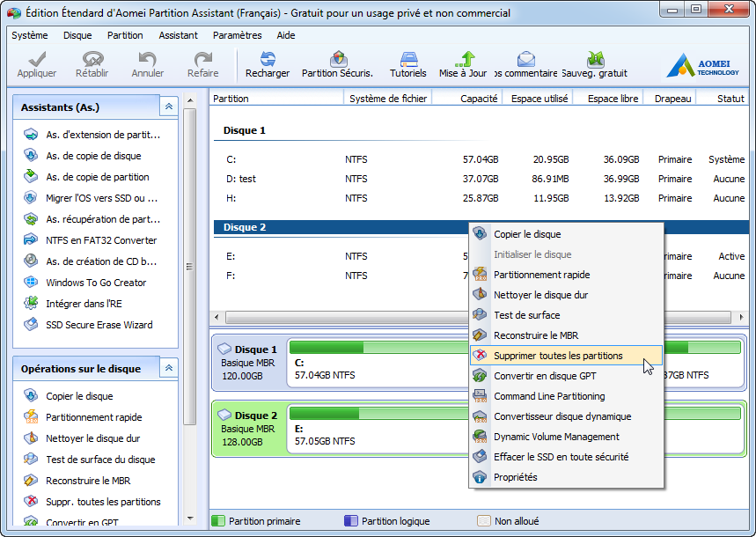Select the E: 57.05GB NTFS block in Disque 2

tap(378, 430)
